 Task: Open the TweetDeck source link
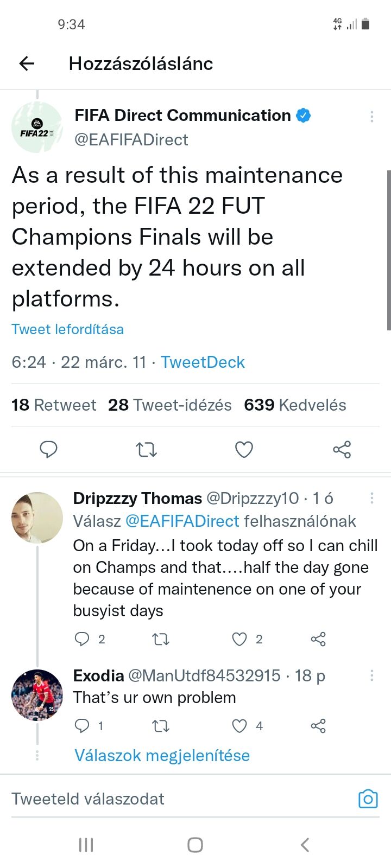(x=203, y=362)
